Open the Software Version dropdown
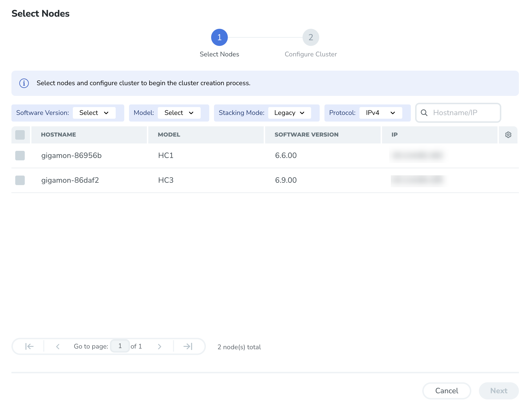532x408 pixels. 94,113
